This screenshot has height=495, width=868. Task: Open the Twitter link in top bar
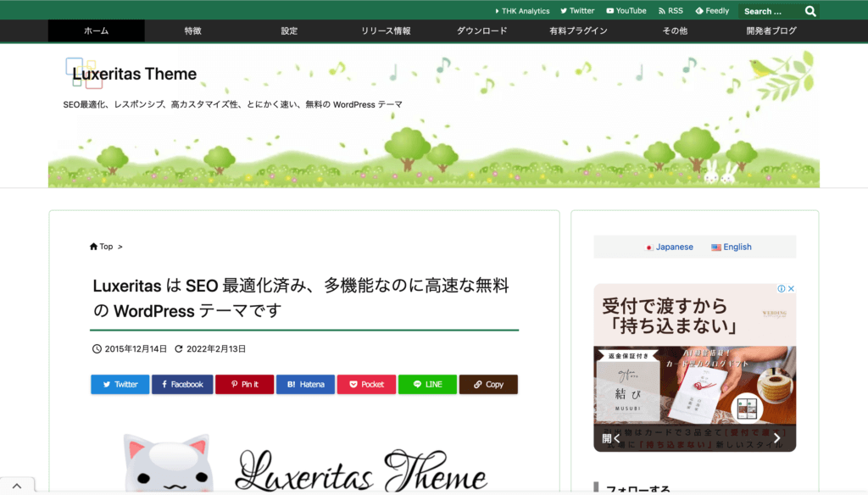577,11
